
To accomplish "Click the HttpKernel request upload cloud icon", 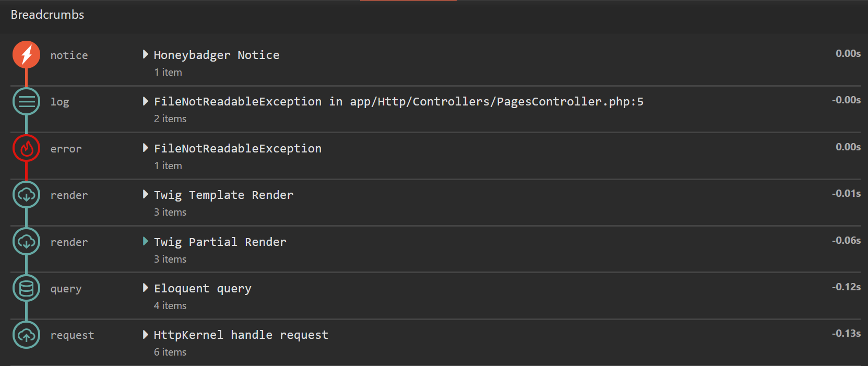I will click(x=26, y=335).
